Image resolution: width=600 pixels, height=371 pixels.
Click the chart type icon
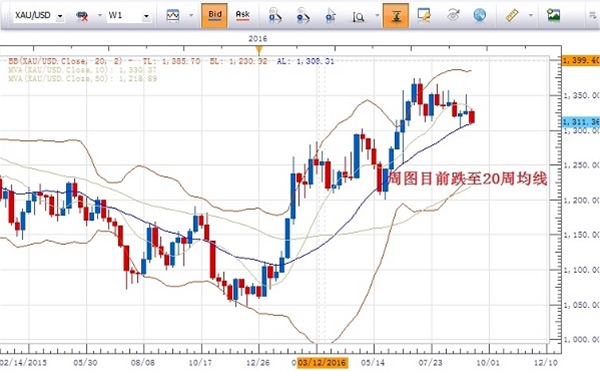(173, 16)
